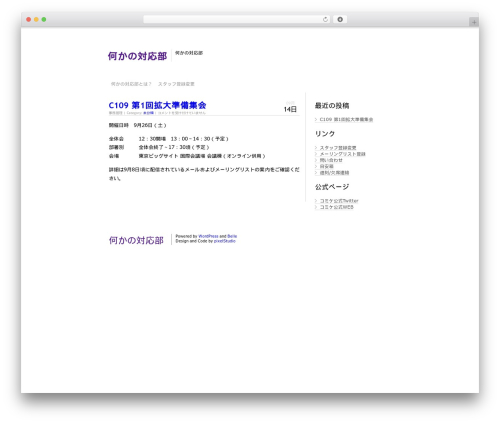Viewport: 500px width, 423px height.
Task: Open the 問い合わせ sidebar link
Action: click(331, 160)
